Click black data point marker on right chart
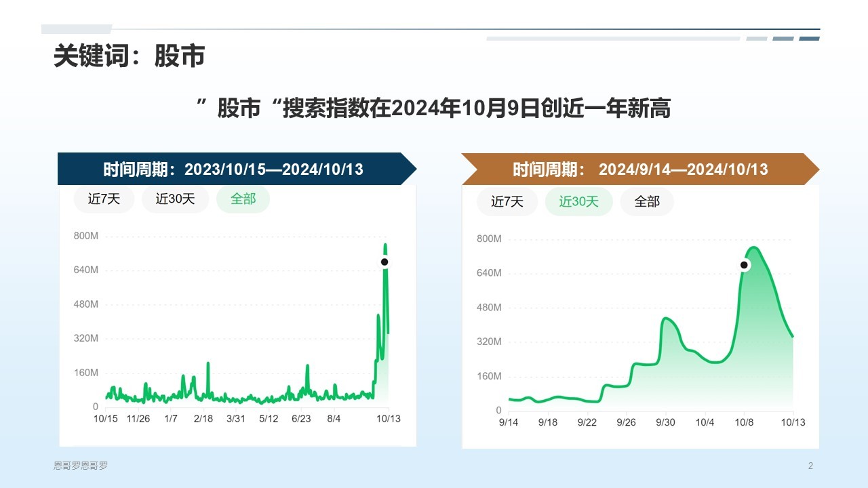This screenshot has width=868, height=488. [744, 265]
